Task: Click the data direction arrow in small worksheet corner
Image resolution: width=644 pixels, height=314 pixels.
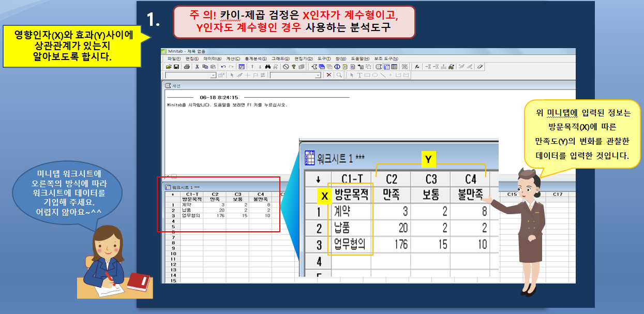Action: pyautogui.click(x=173, y=195)
